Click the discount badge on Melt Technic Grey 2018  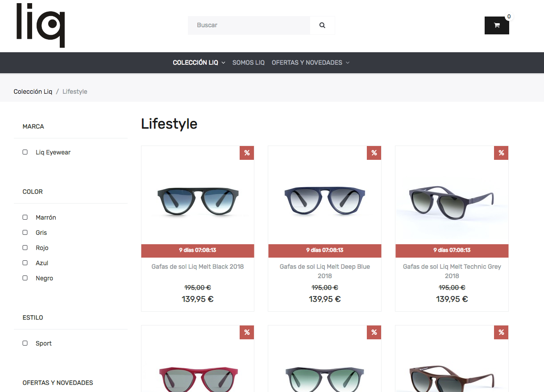pyautogui.click(x=501, y=153)
